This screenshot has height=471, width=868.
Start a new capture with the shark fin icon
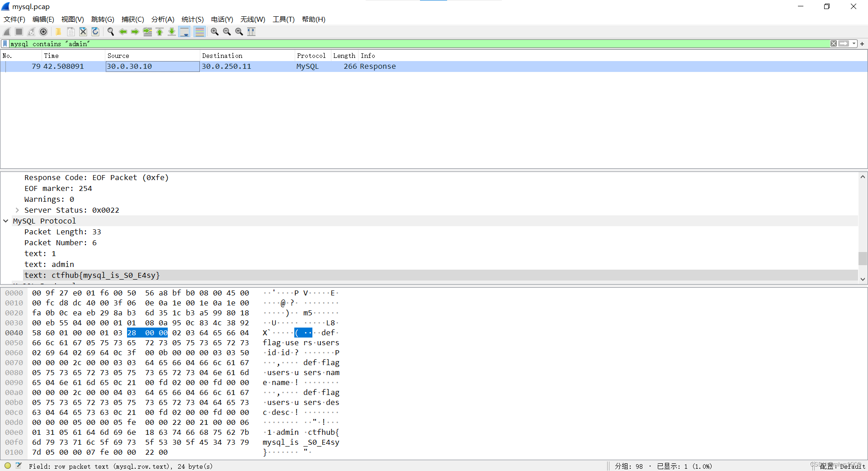pos(6,32)
